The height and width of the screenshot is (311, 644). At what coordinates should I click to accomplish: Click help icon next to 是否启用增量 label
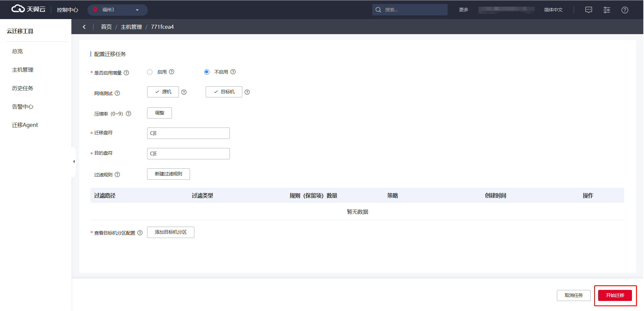pyautogui.click(x=126, y=73)
